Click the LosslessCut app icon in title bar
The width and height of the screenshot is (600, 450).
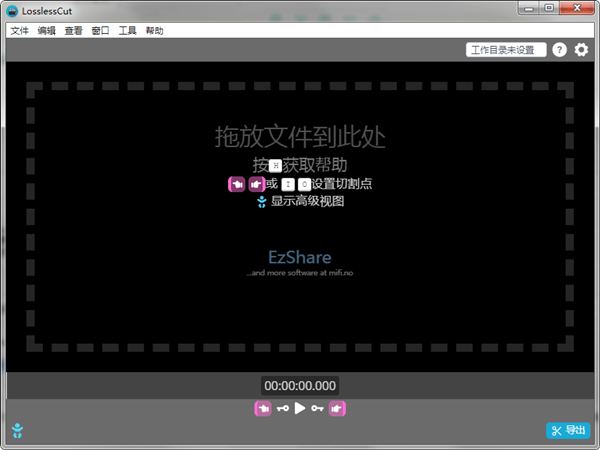tap(11, 11)
